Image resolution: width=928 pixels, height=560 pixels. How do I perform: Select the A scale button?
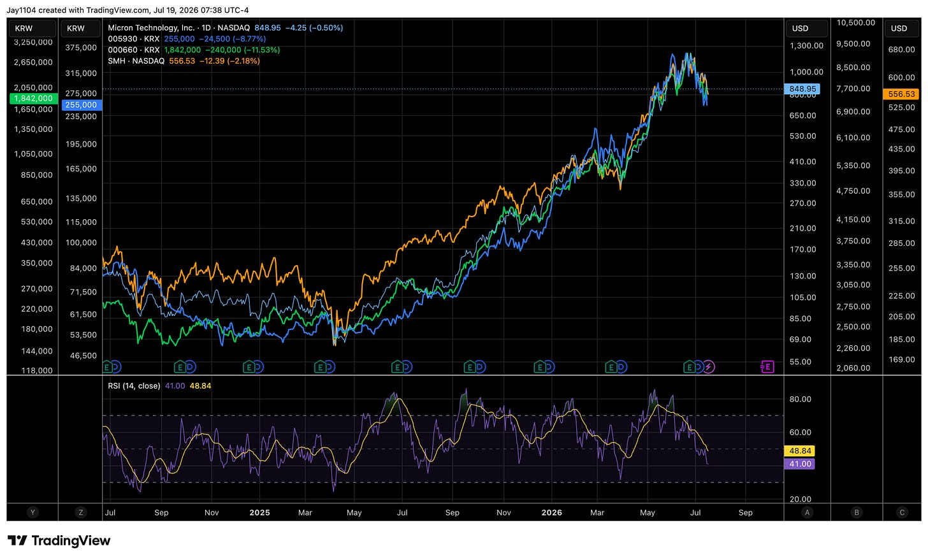pos(808,512)
